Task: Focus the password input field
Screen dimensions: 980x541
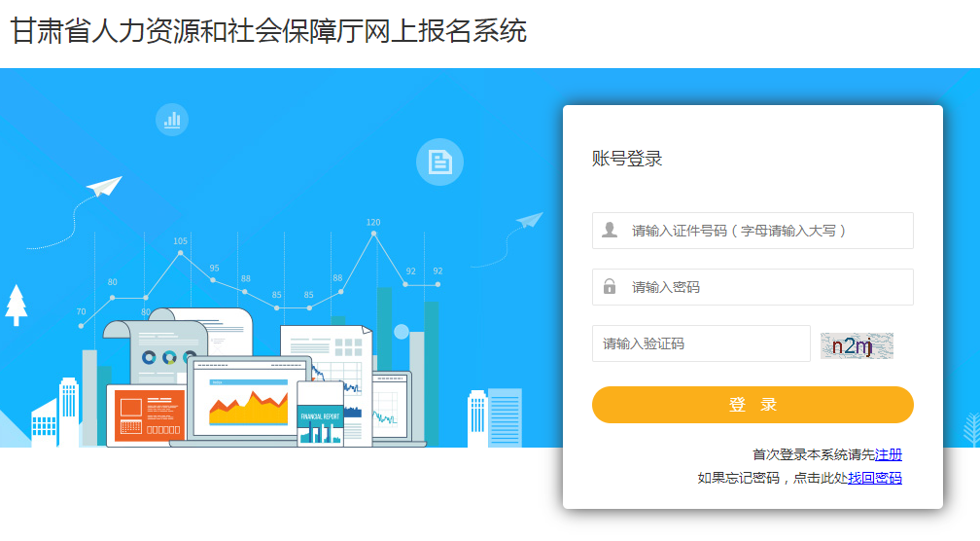Action: point(752,287)
